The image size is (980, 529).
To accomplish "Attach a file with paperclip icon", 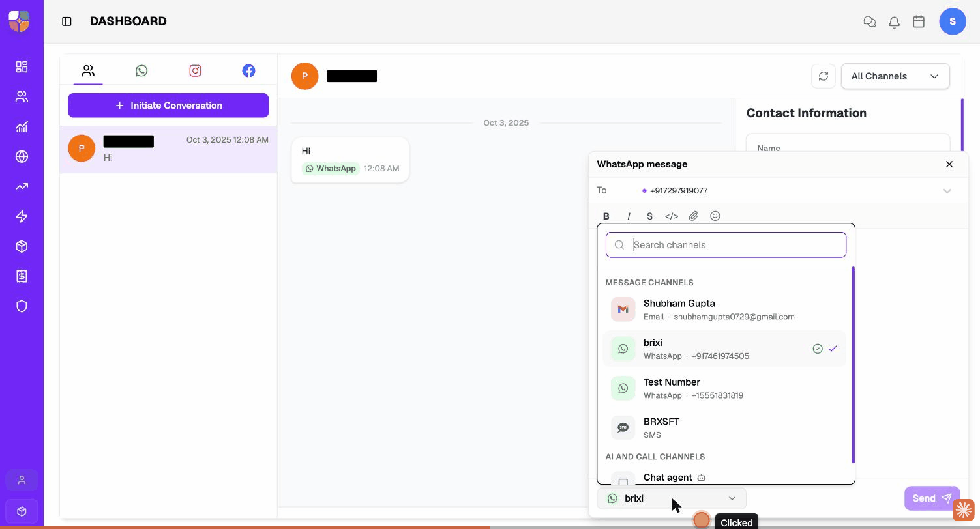I will pyautogui.click(x=694, y=216).
